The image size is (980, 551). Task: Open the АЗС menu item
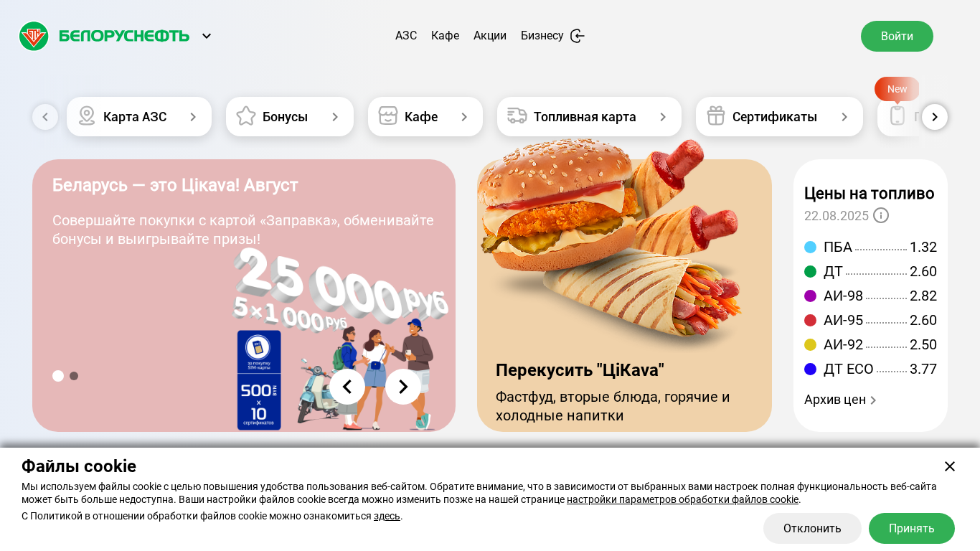click(406, 36)
